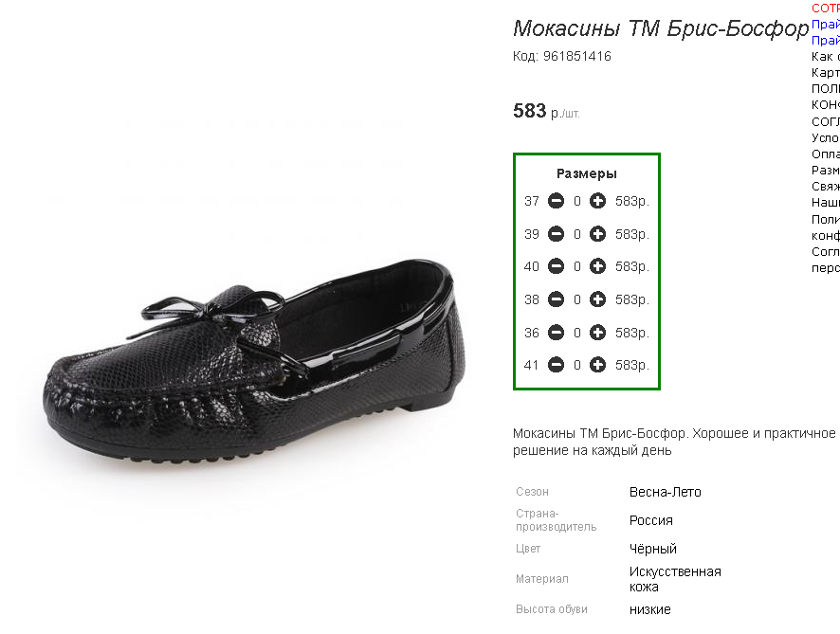Add one pair of size 36
Image resolution: width=840 pixels, height=634 pixels.
(597, 333)
